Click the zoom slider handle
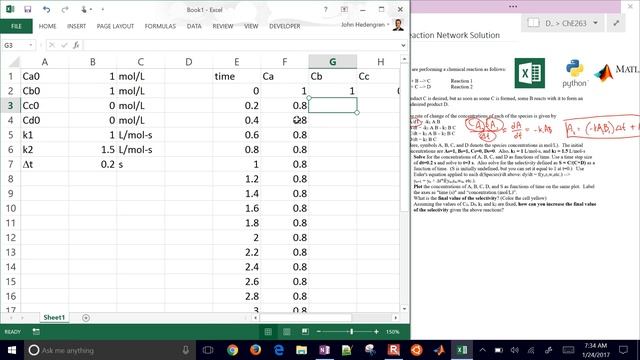Image resolution: width=640 pixels, height=360 pixels. [351, 332]
